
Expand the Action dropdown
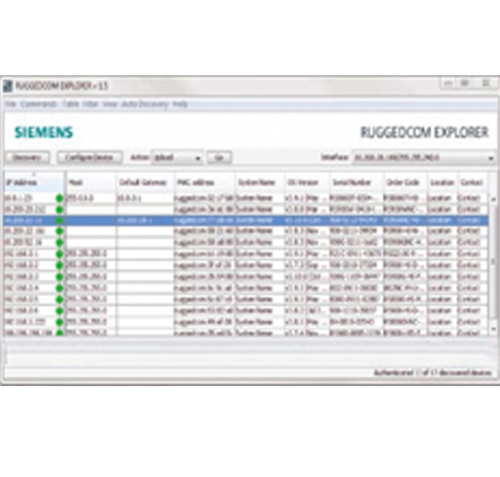177,157
